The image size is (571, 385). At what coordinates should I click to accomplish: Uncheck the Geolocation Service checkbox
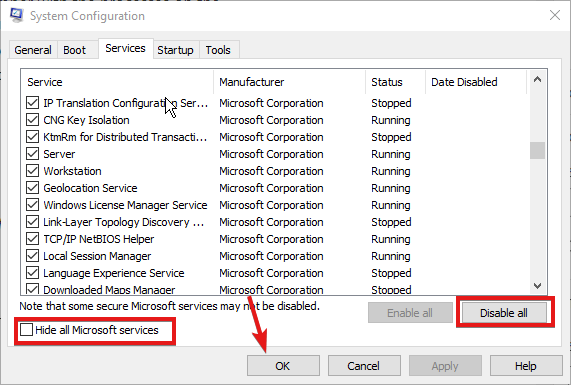coord(32,188)
